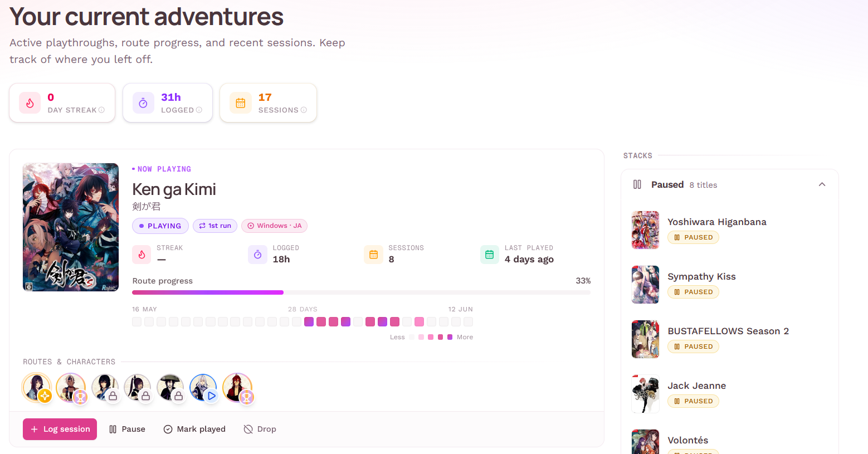Mark Ken ga Kimi as played
Screen dimensions: 868x454
pos(194,429)
